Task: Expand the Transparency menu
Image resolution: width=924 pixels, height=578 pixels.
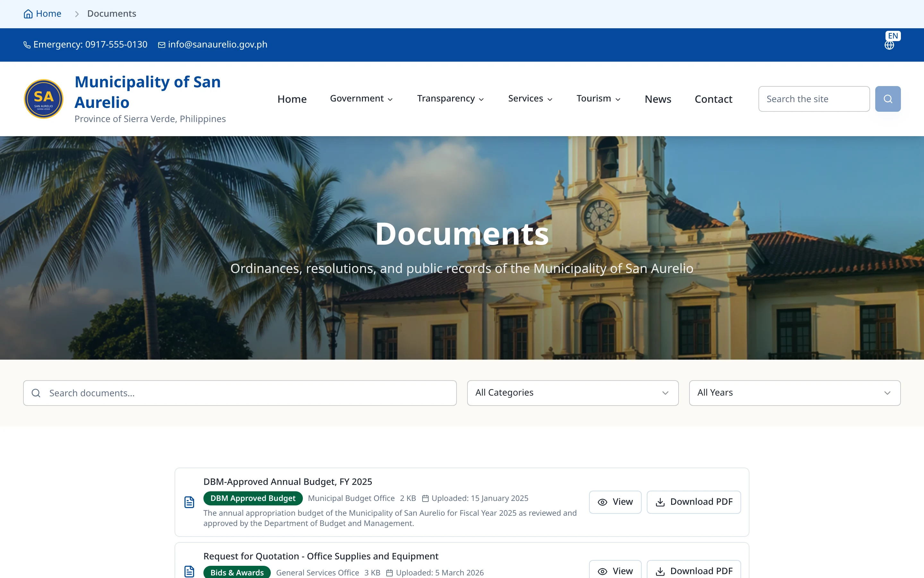Action: (x=450, y=99)
